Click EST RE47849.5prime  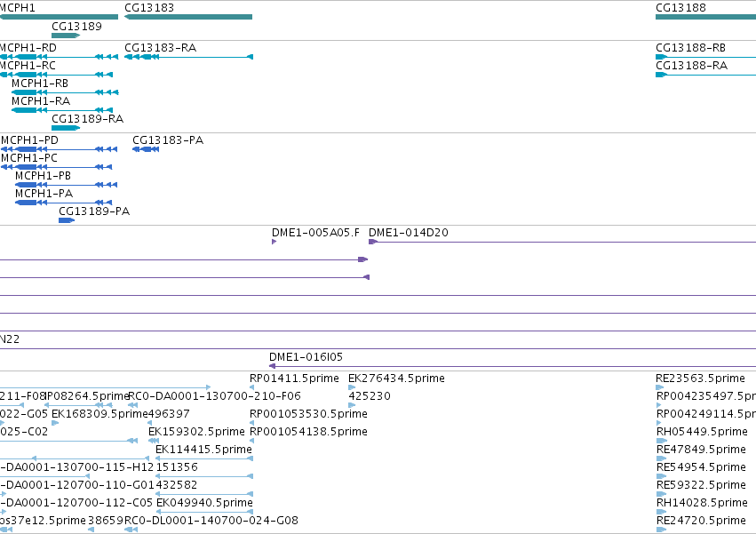pyautogui.click(x=701, y=450)
